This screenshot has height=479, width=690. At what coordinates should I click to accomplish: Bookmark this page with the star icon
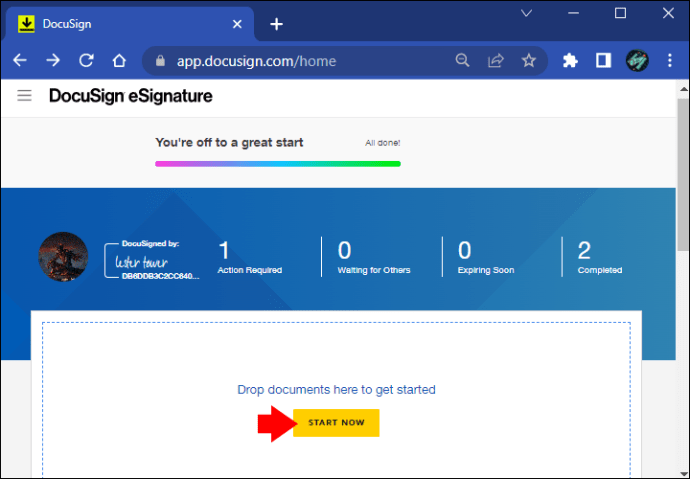[529, 60]
